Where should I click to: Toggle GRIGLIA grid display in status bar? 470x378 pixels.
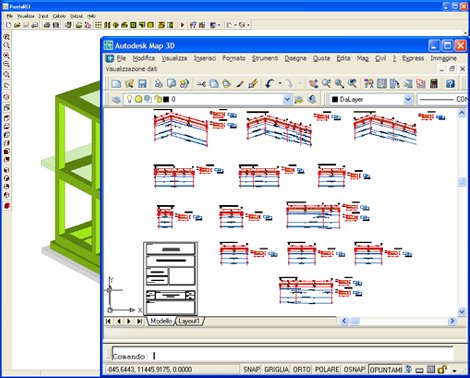pos(276,369)
